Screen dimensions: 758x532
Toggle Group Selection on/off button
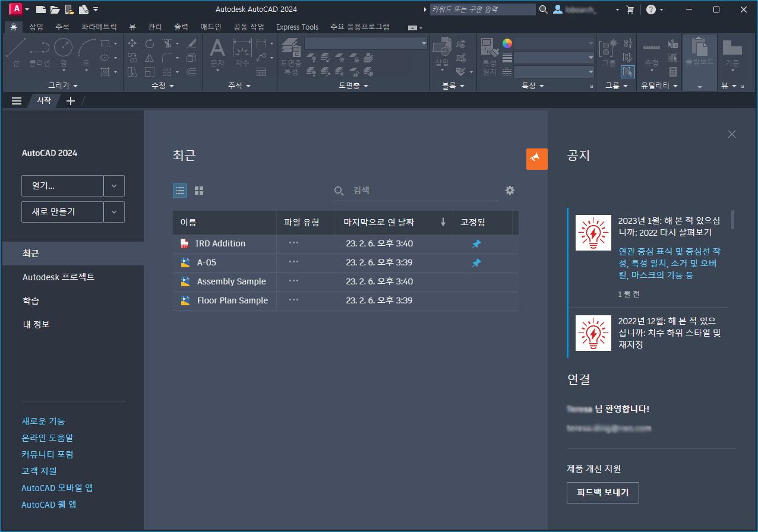[627, 72]
